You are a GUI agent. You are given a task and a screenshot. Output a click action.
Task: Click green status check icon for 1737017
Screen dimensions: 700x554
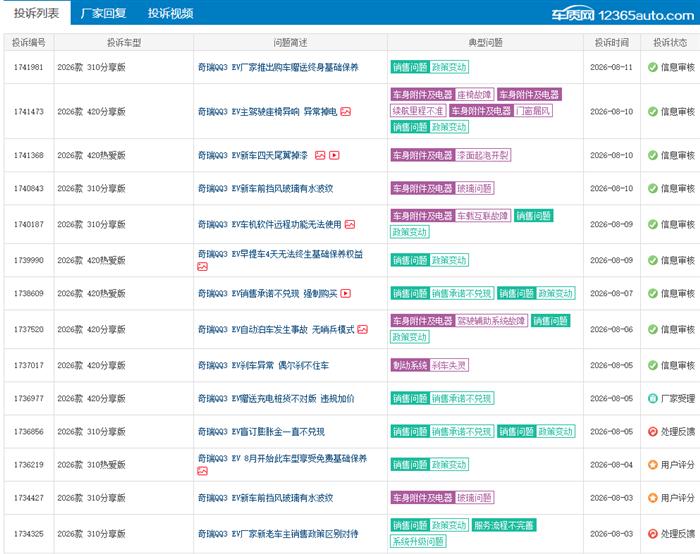tap(653, 365)
